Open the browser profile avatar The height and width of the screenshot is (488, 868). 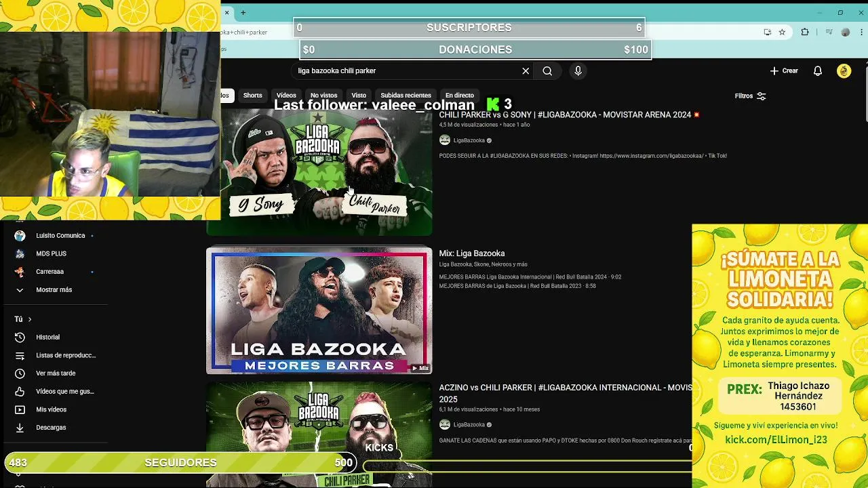click(845, 32)
